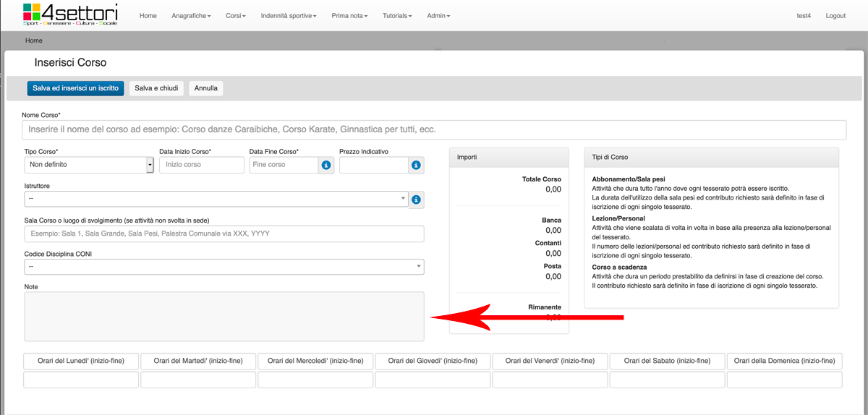868x415 pixels.
Task: Open the Anagrafiche menu
Action: (191, 16)
